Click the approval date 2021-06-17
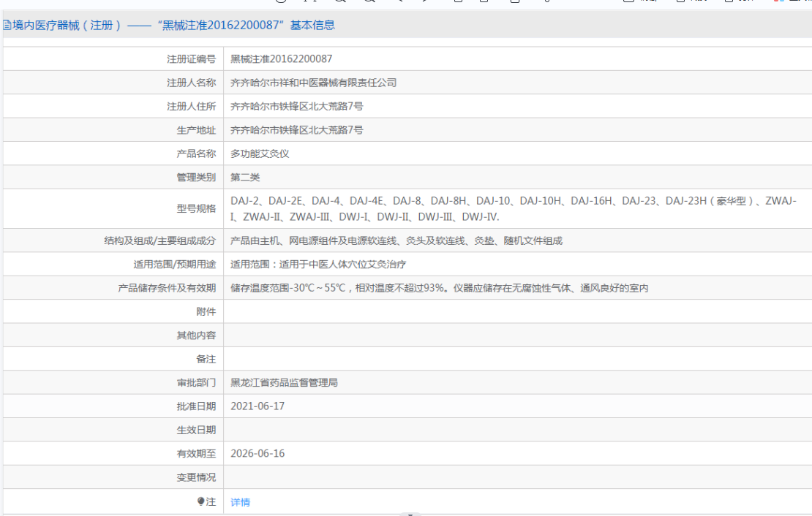The width and height of the screenshot is (812, 516). [257, 406]
